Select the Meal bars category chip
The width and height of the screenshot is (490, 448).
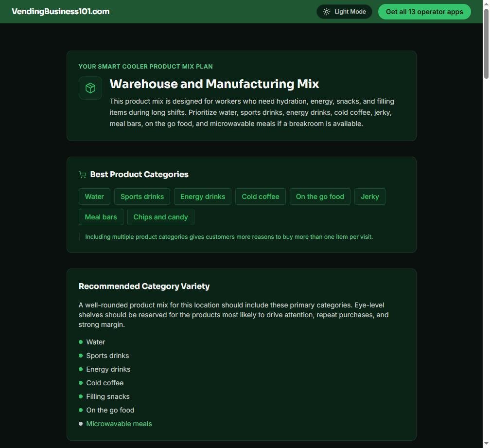coord(101,217)
